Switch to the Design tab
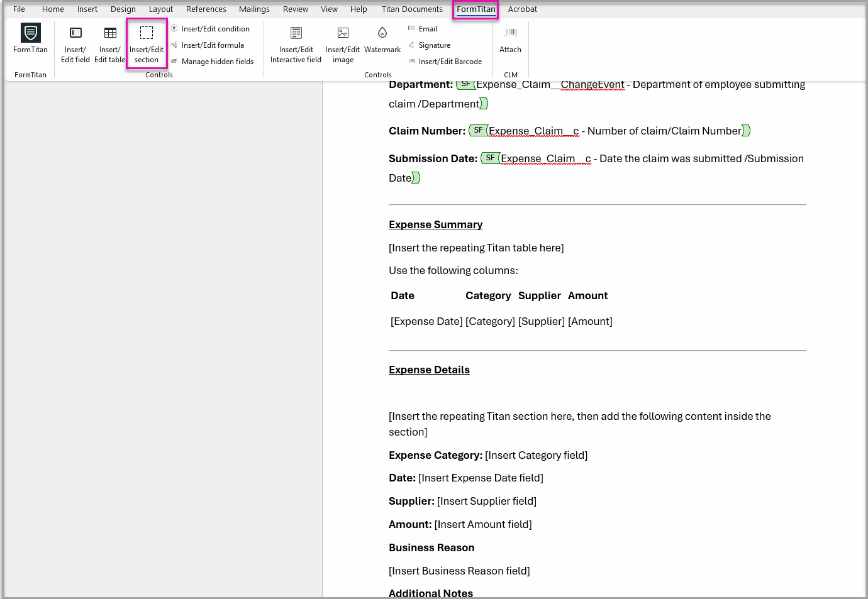This screenshot has height=599, width=868. pos(123,9)
